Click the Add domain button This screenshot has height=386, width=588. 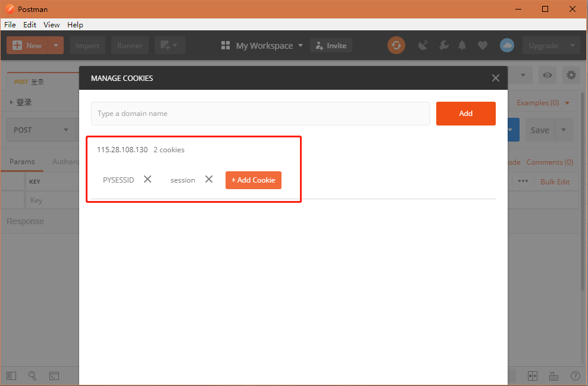tap(466, 113)
